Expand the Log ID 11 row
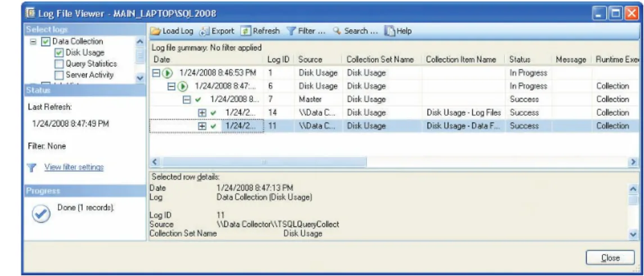Viewport: 644px width, 276px height. pyautogui.click(x=202, y=126)
